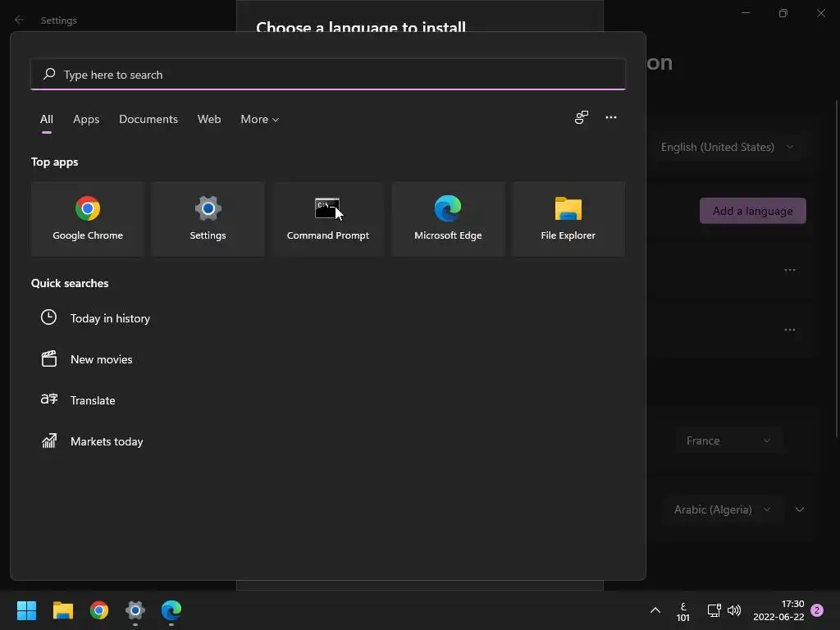Open the France country dropdown in Settings
This screenshot has height=630, width=840.
coord(728,441)
